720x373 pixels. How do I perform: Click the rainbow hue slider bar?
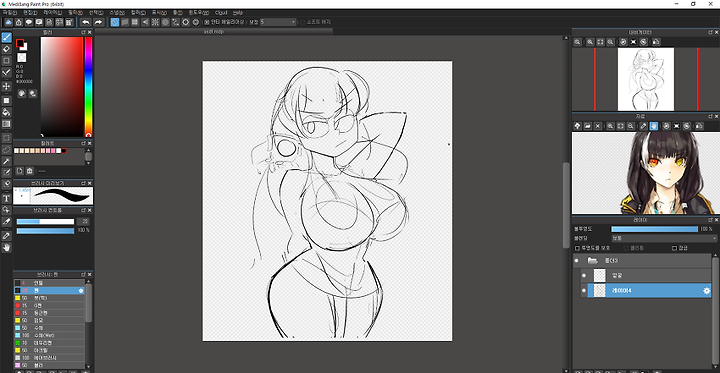click(88, 87)
